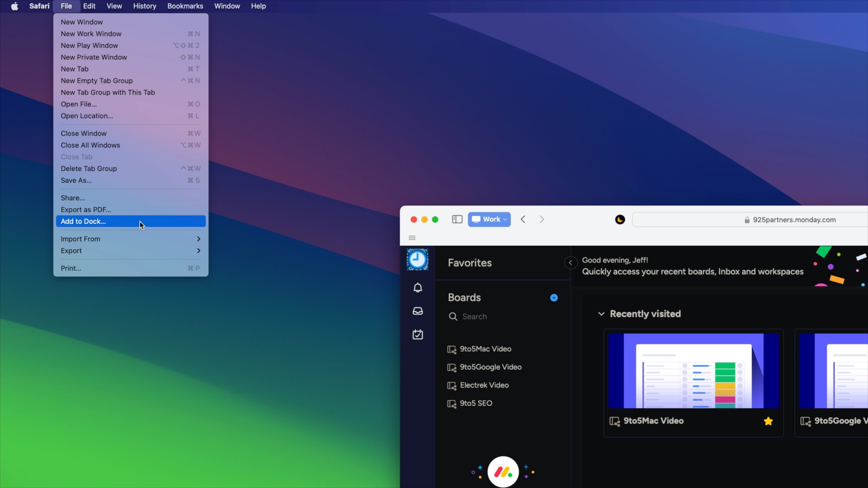868x488 pixels.
Task: Click the Safari File menu item
Action: tap(66, 6)
